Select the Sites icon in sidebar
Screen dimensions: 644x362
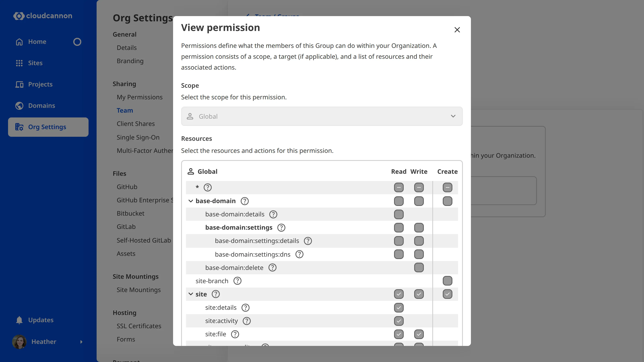(19, 63)
